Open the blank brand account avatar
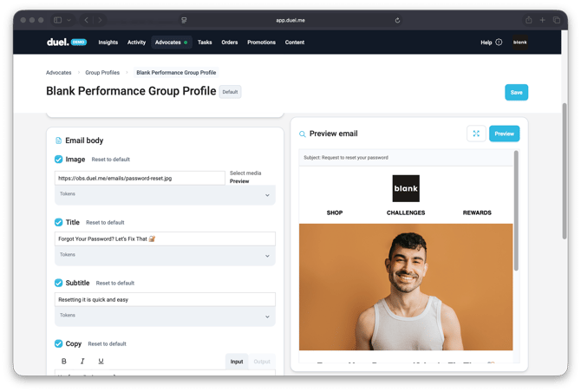The width and height of the screenshot is (581, 392). pos(519,42)
